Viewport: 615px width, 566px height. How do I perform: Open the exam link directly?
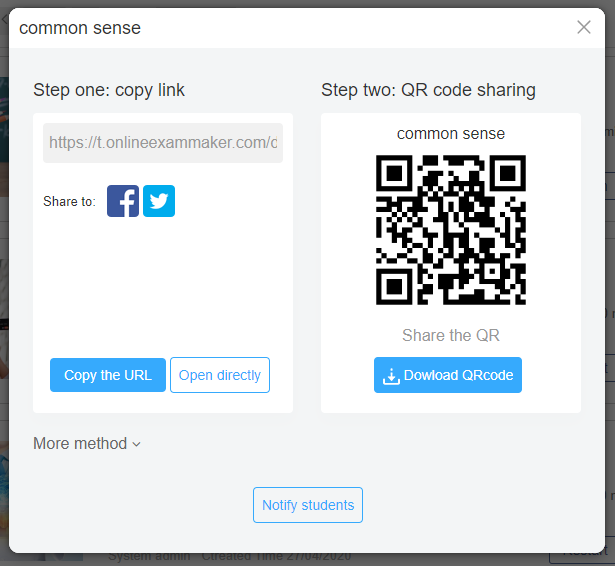click(x=220, y=375)
